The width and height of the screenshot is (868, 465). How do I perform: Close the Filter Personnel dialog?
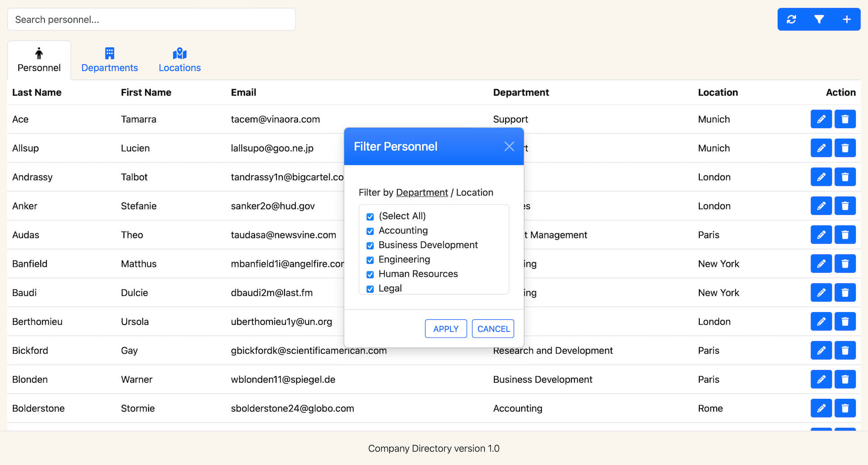point(509,147)
